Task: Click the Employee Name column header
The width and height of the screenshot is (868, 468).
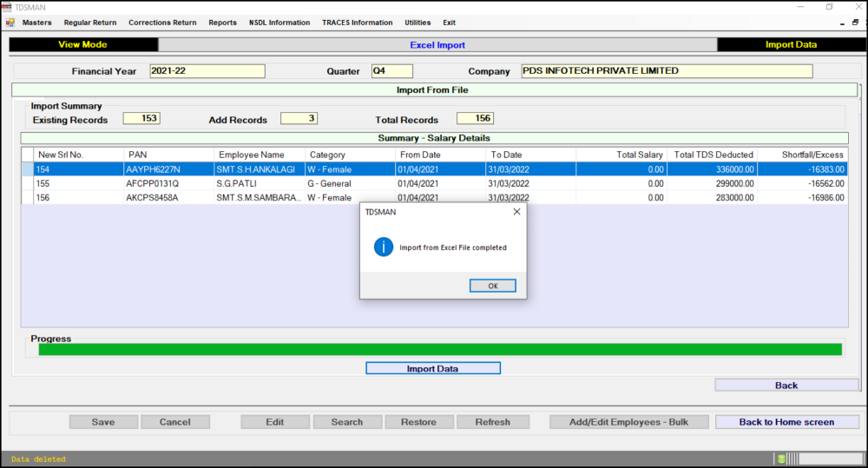Action: [260, 155]
